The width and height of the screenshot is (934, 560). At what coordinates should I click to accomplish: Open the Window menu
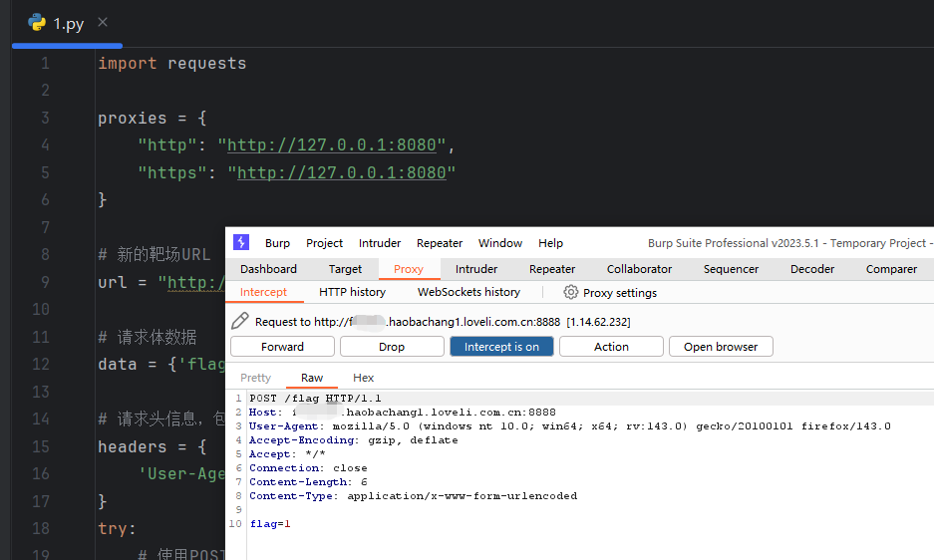pyautogui.click(x=500, y=243)
